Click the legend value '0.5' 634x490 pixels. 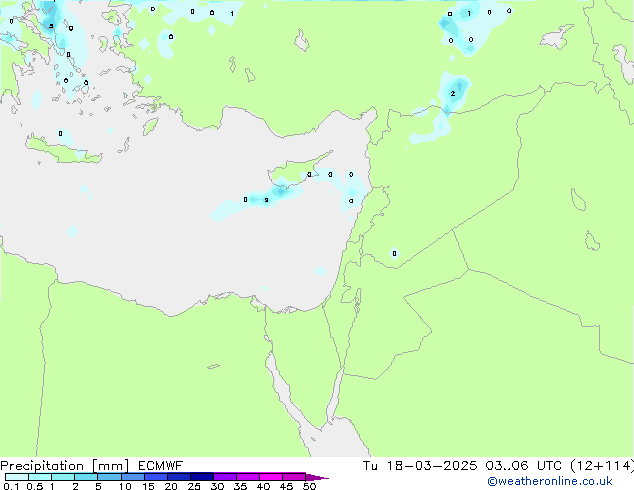[x=35, y=486]
